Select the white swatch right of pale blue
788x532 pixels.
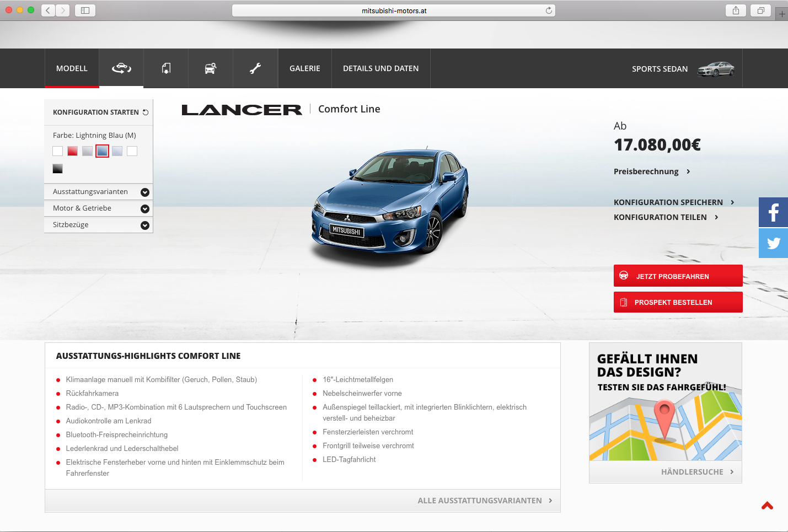(132, 151)
